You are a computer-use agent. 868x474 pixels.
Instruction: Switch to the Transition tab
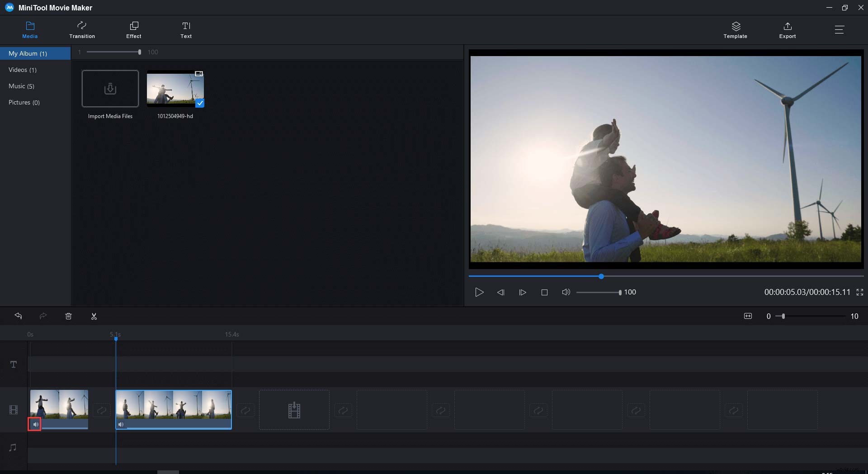tap(82, 29)
